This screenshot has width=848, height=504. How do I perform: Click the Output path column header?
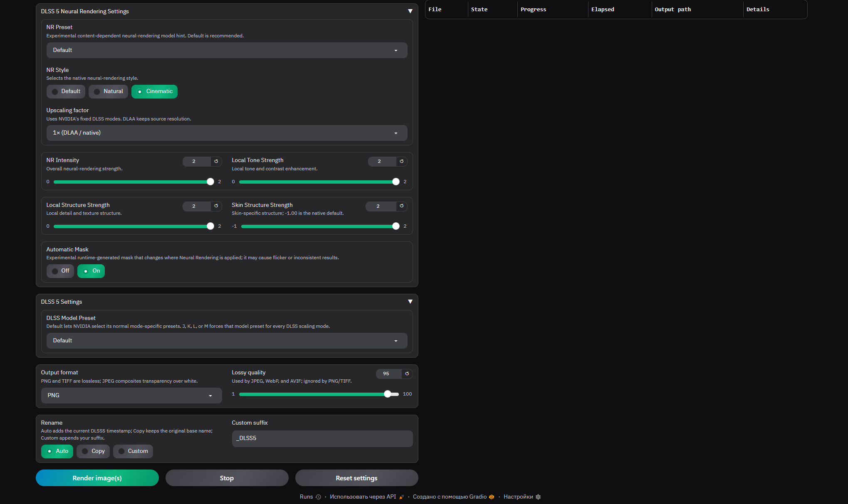[x=672, y=10]
